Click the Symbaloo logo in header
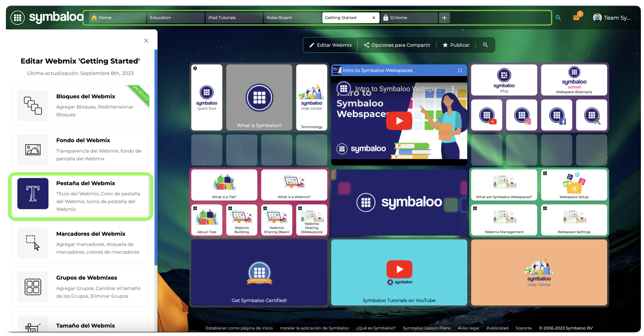The height and width of the screenshot is (336, 644). pos(56,18)
